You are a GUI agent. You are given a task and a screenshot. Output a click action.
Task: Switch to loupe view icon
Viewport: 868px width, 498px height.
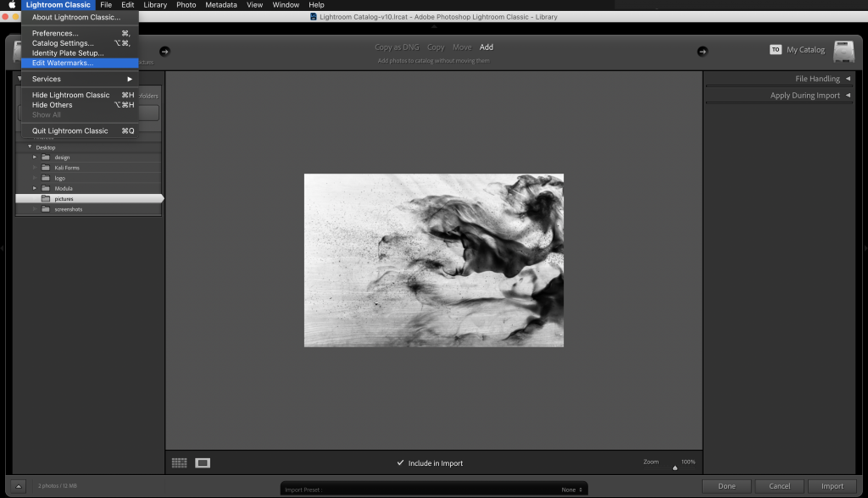(203, 462)
